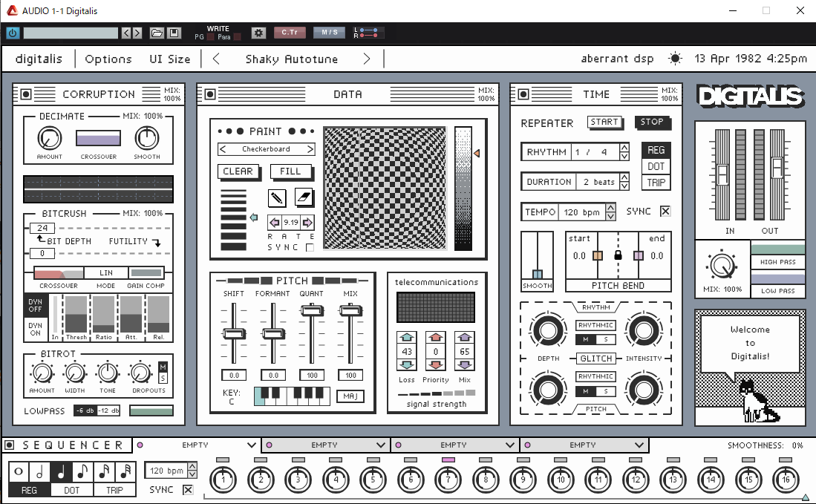The image size is (816, 504).
Task: Open the fourth sequencer EMPTY dropdown
Action: click(639, 445)
